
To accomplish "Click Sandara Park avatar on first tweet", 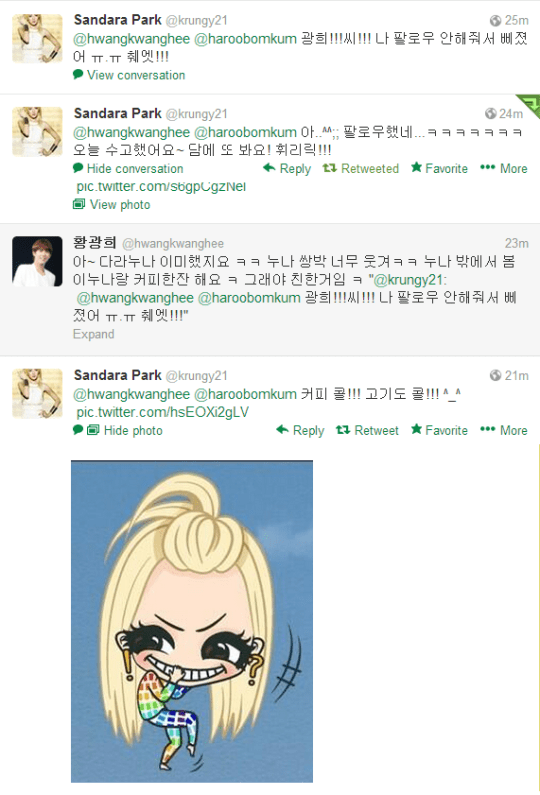I will [38, 39].
